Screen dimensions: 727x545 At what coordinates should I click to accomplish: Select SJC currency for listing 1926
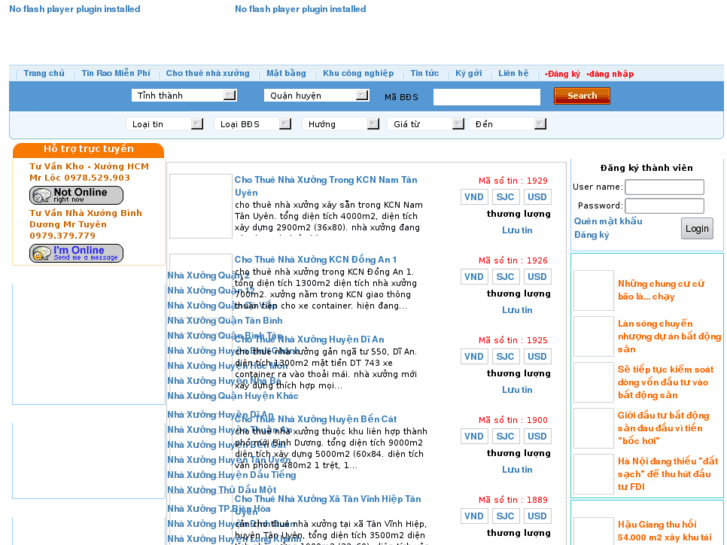(505, 277)
